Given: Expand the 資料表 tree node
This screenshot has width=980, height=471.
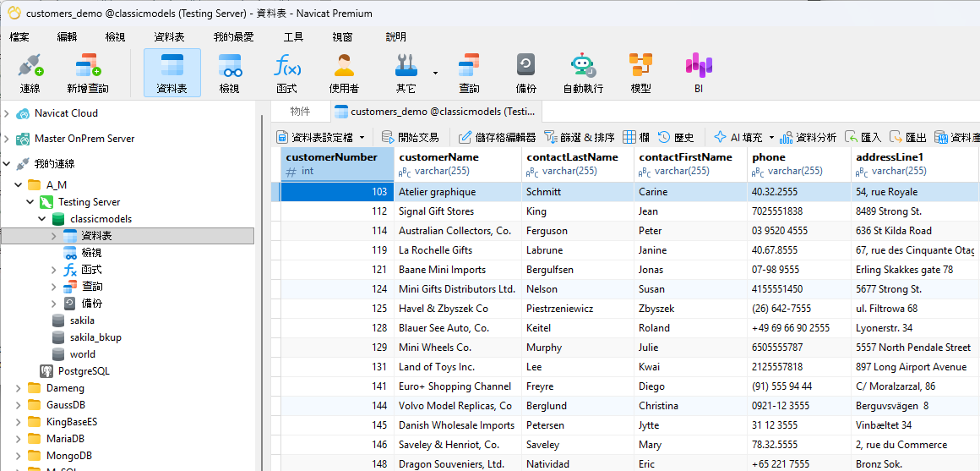Looking at the screenshot, I should 54,236.
